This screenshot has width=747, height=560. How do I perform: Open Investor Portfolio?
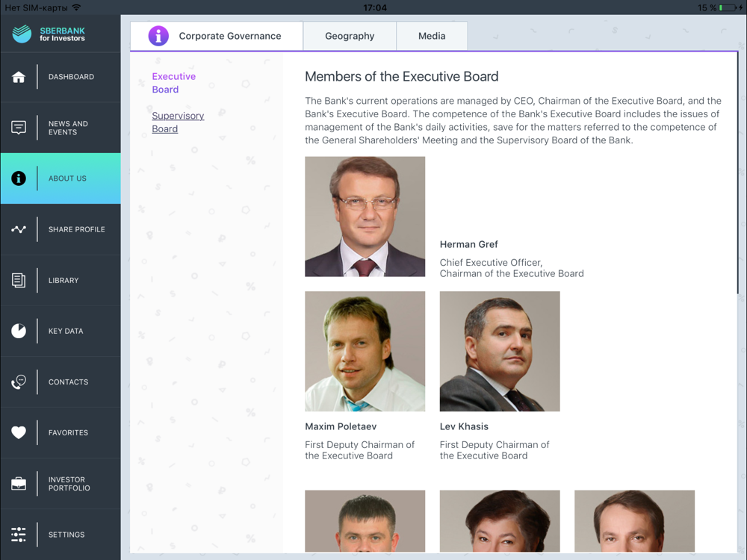tap(61, 484)
